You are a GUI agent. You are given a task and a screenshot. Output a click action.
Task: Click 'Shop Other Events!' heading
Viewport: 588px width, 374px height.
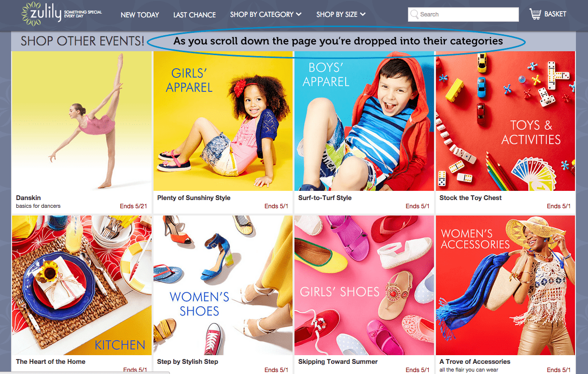pyautogui.click(x=83, y=41)
